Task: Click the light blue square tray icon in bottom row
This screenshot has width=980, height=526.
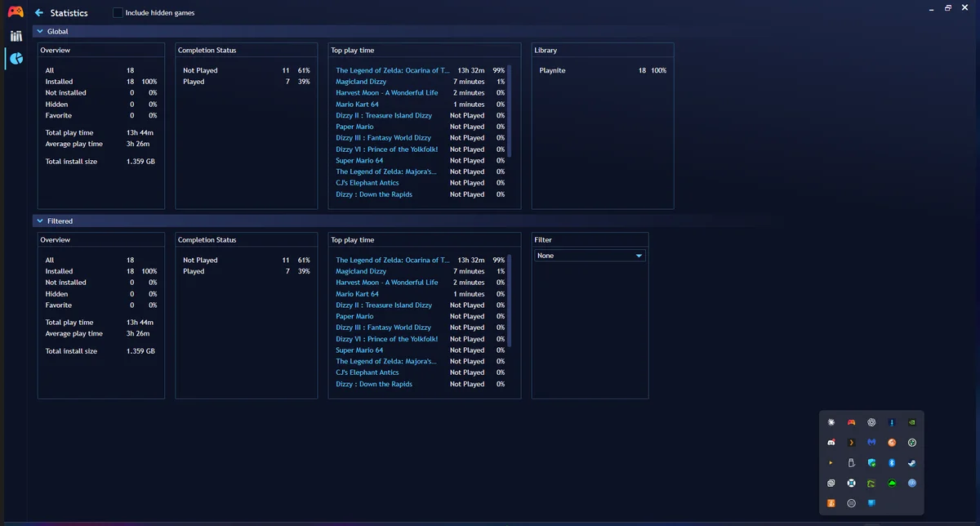Action: tap(871, 503)
